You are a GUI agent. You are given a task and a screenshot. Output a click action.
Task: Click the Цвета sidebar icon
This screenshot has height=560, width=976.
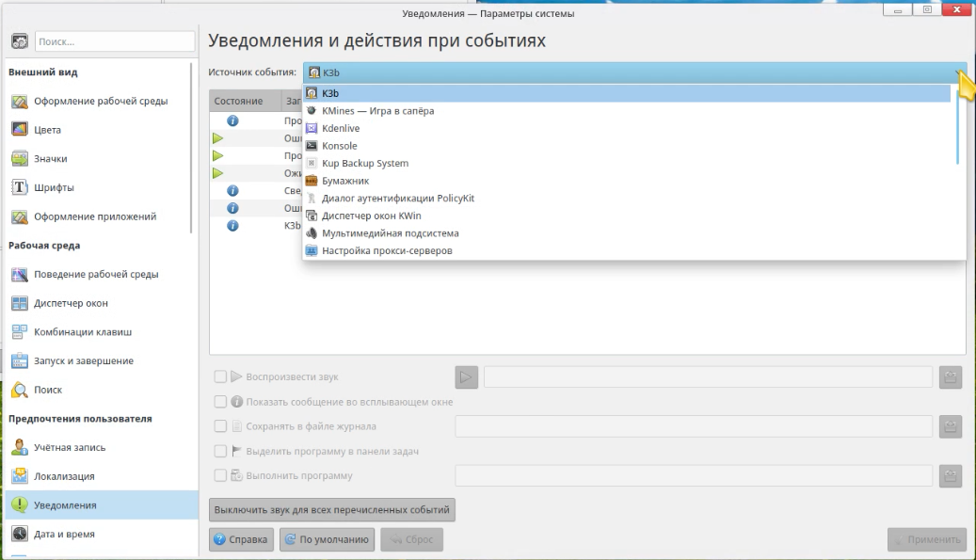click(x=20, y=130)
